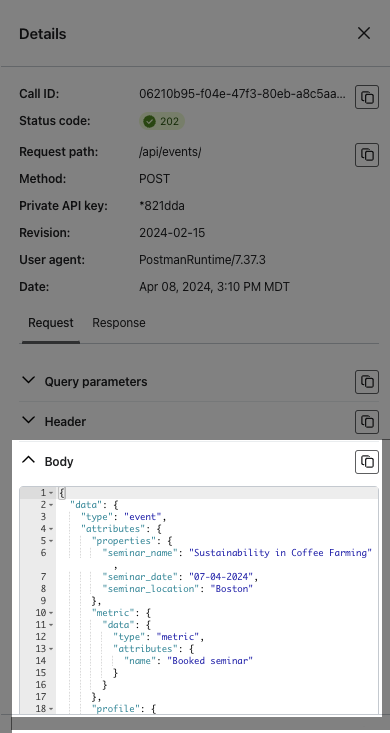Fold the "attributes" block at line 13
The height and width of the screenshot is (733, 390).
coord(51,649)
